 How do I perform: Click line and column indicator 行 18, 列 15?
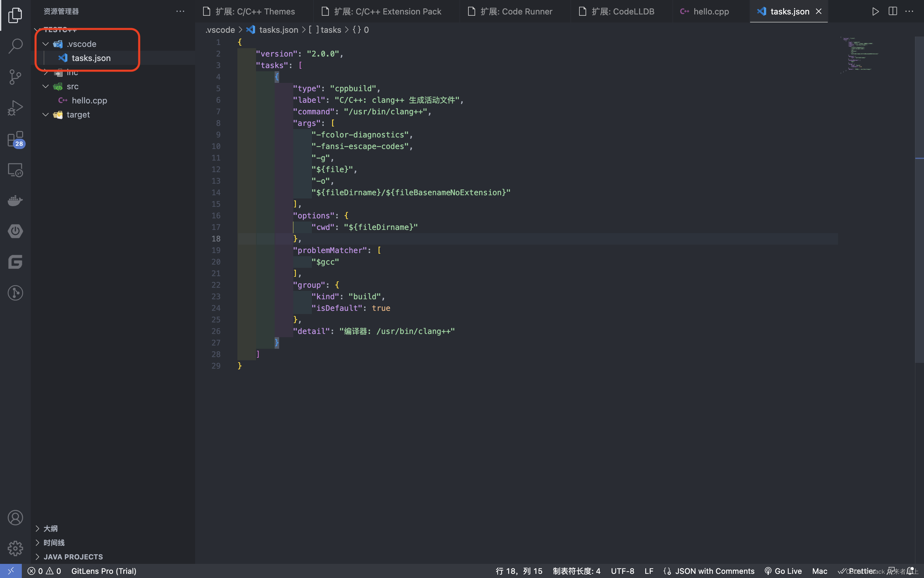(x=519, y=571)
